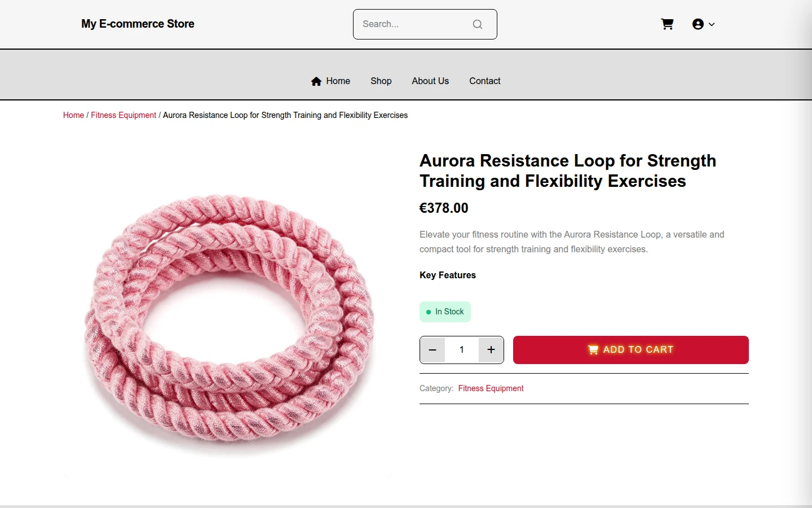Click the user account avatar icon
This screenshot has width=812, height=508.
coord(698,24)
